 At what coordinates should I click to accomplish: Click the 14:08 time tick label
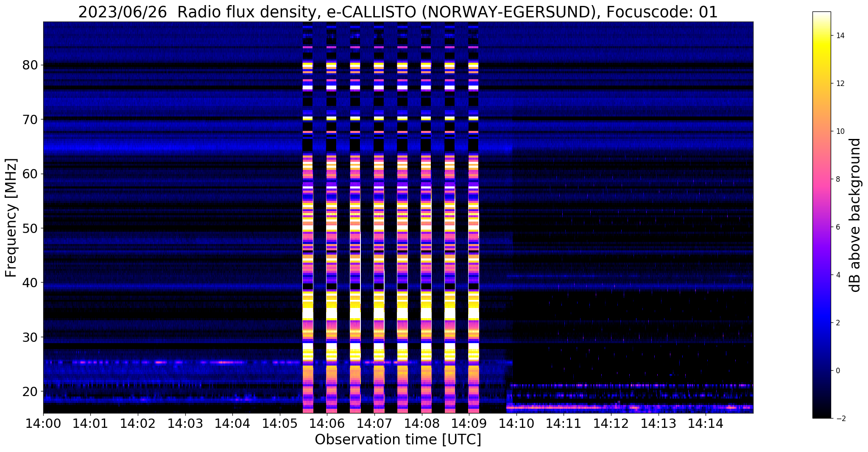421,423
